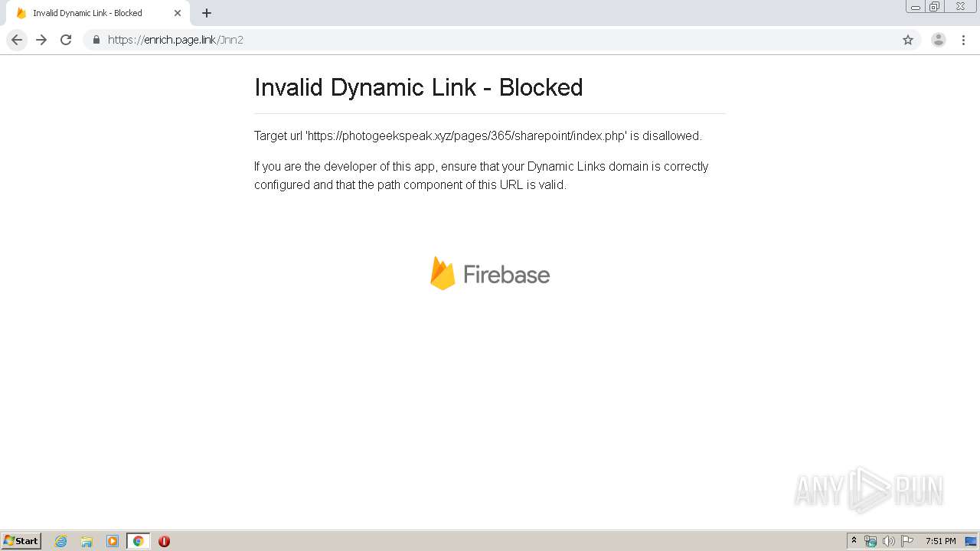
Task: Bookmark this page with the star
Action: (x=908, y=40)
